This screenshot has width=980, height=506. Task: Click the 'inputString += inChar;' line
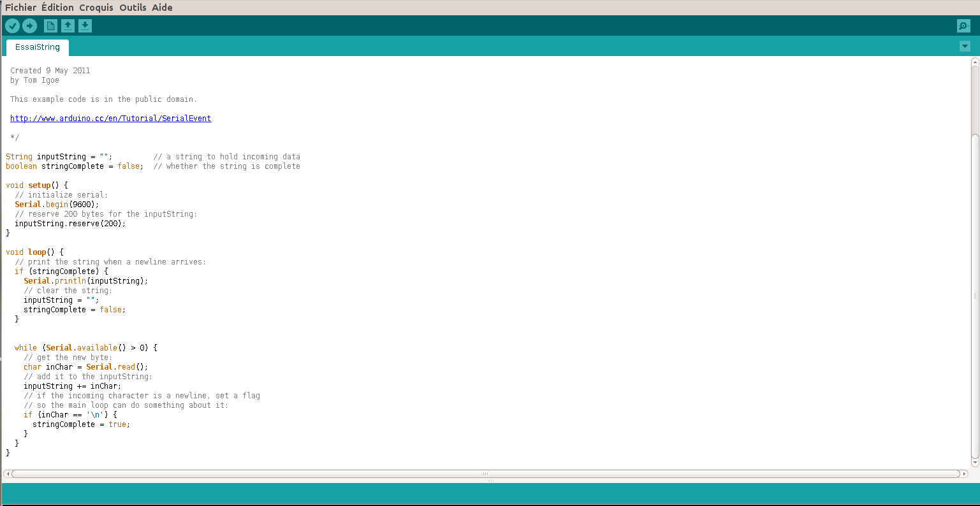point(72,386)
